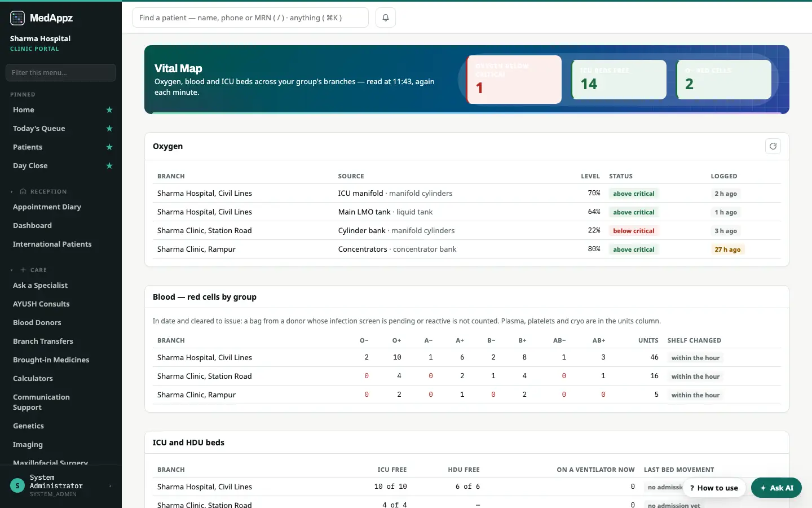Expand the System Administrator user menu arrow
The image size is (812, 508).
tap(111, 486)
